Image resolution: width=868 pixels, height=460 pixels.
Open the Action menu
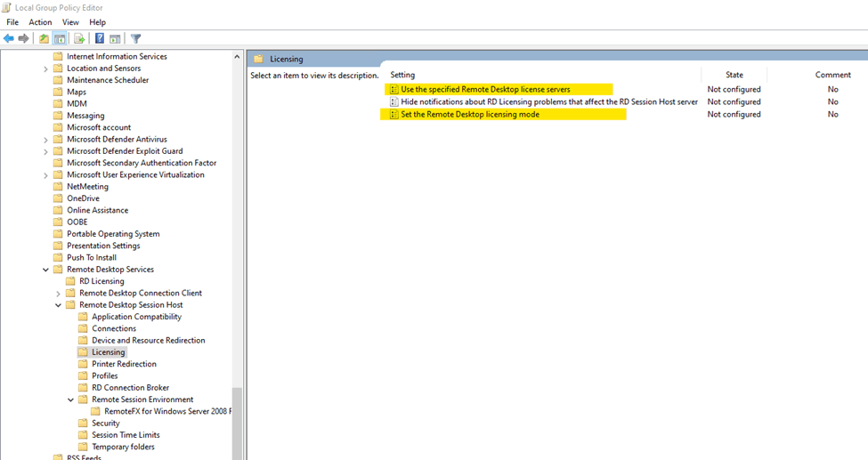[x=40, y=22]
